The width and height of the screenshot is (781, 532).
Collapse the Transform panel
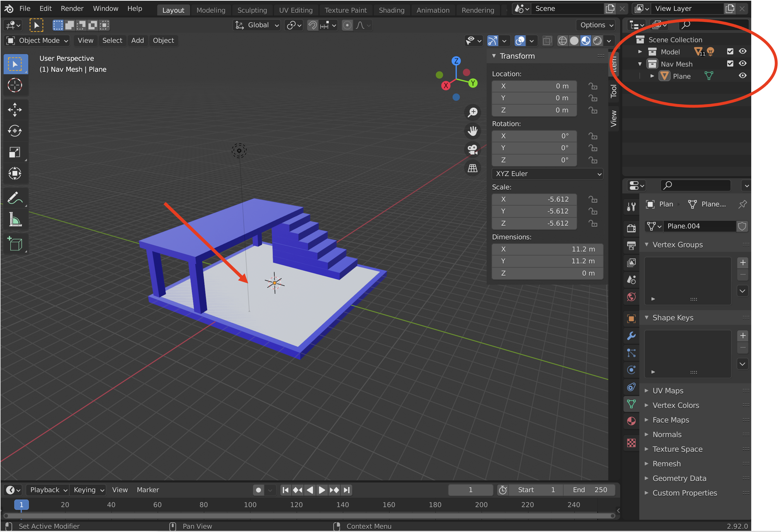pyautogui.click(x=494, y=56)
